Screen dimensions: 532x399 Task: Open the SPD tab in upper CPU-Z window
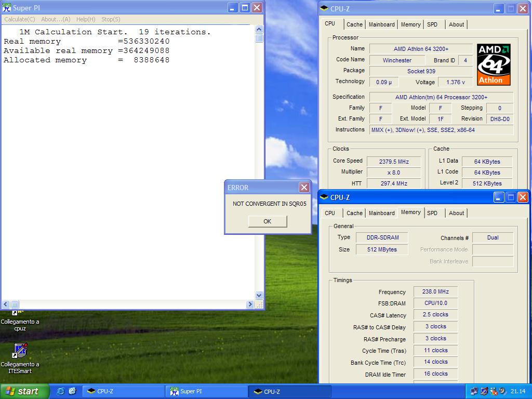pyautogui.click(x=432, y=24)
